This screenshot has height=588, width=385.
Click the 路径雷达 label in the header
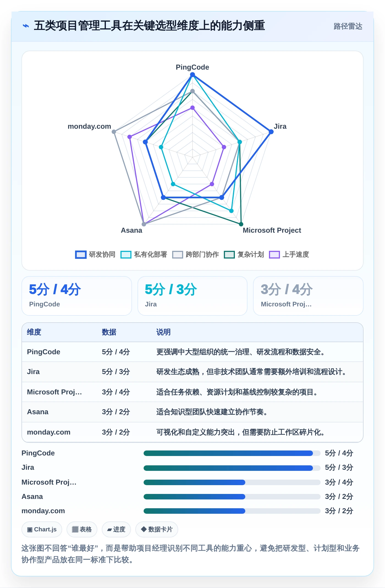pos(348,26)
